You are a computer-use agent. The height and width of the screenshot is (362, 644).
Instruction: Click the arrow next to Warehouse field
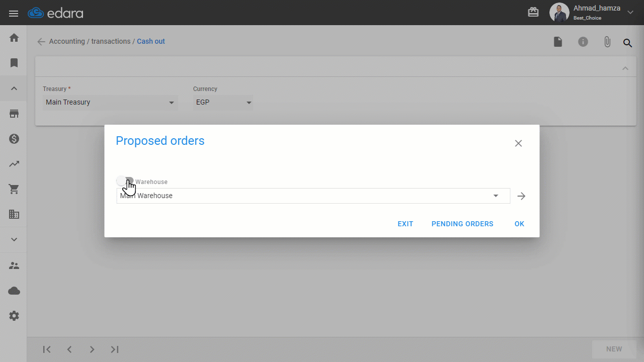tap(521, 196)
